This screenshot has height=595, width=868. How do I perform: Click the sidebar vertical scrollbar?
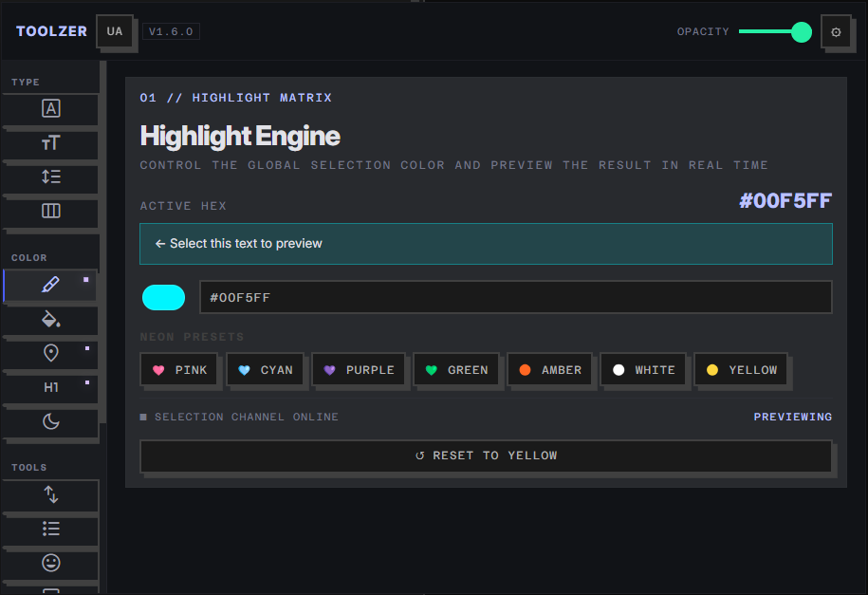103,242
